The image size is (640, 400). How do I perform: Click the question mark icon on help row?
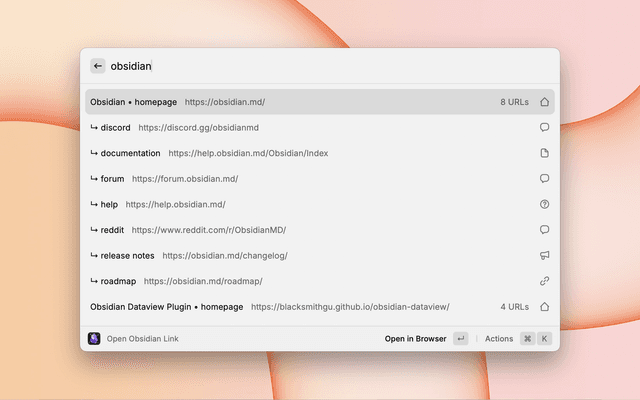(x=545, y=204)
